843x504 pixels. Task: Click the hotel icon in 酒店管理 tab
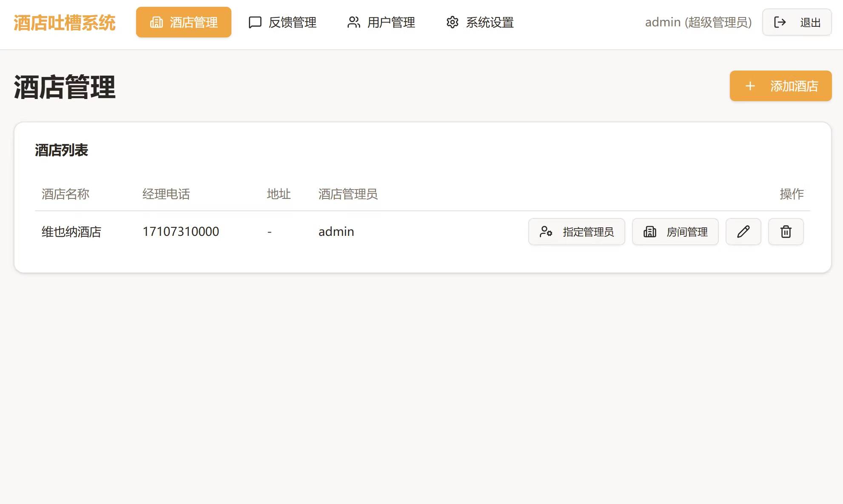click(x=156, y=22)
